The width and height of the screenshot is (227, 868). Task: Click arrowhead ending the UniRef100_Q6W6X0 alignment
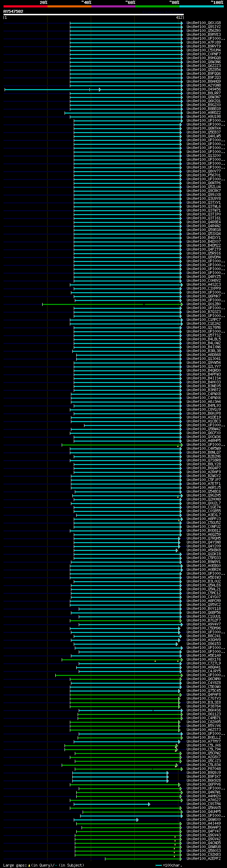137,820
